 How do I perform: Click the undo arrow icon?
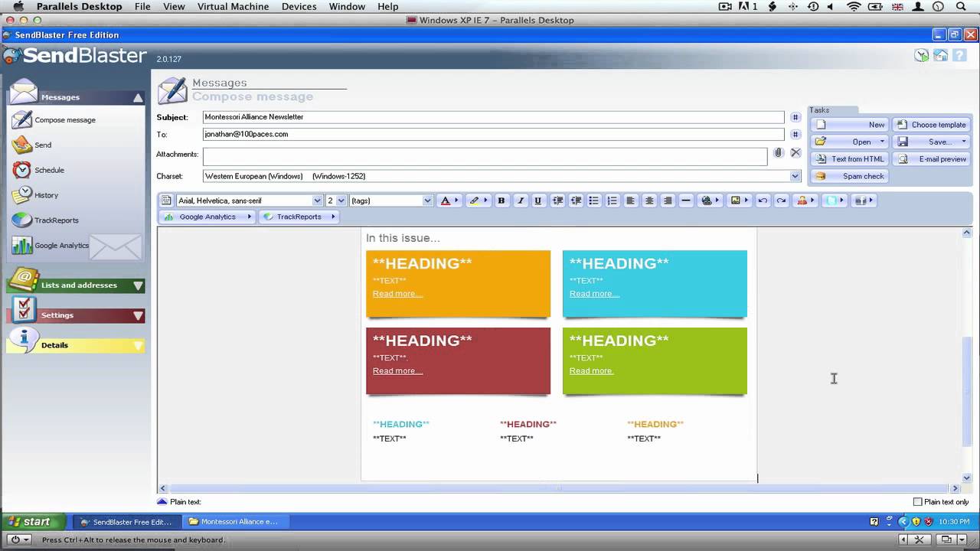pyautogui.click(x=763, y=201)
